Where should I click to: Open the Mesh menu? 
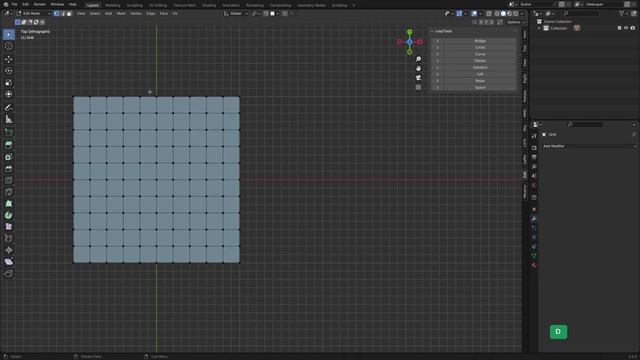[121, 13]
